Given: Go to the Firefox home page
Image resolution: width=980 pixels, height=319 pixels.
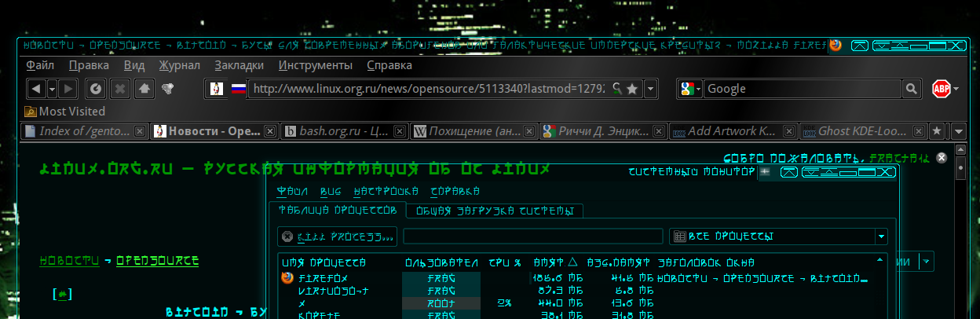Looking at the screenshot, I should coord(144,89).
